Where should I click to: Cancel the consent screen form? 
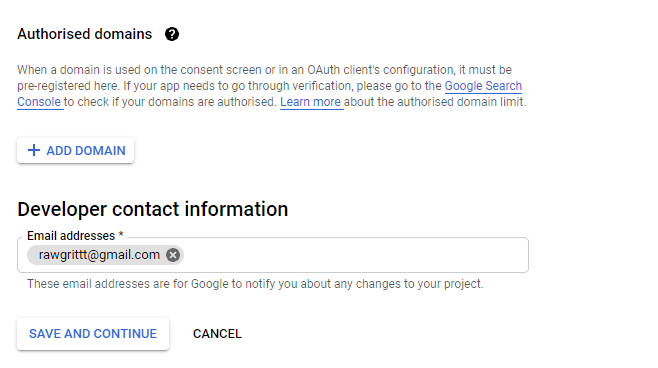pos(217,334)
